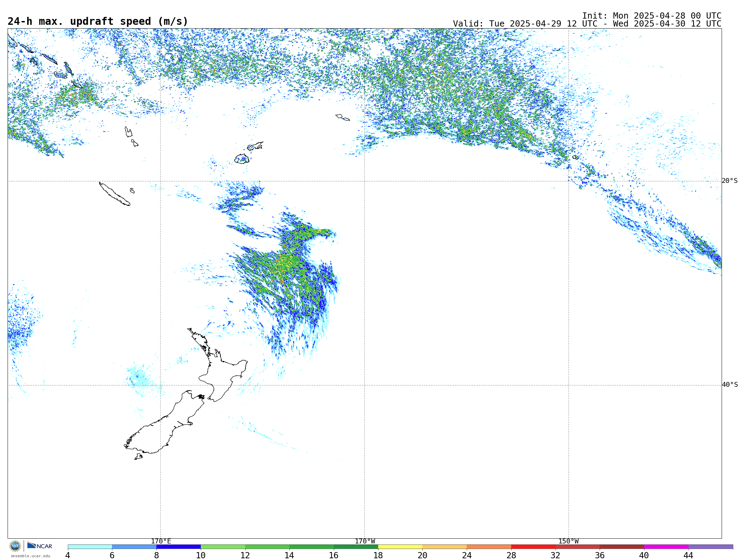Pick the green 14–16 colorbar swatch

[x=312, y=547]
